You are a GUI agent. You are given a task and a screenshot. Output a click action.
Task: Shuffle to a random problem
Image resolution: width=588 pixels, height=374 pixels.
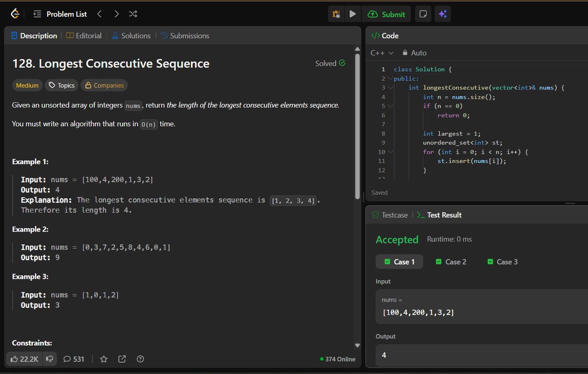[x=132, y=14]
